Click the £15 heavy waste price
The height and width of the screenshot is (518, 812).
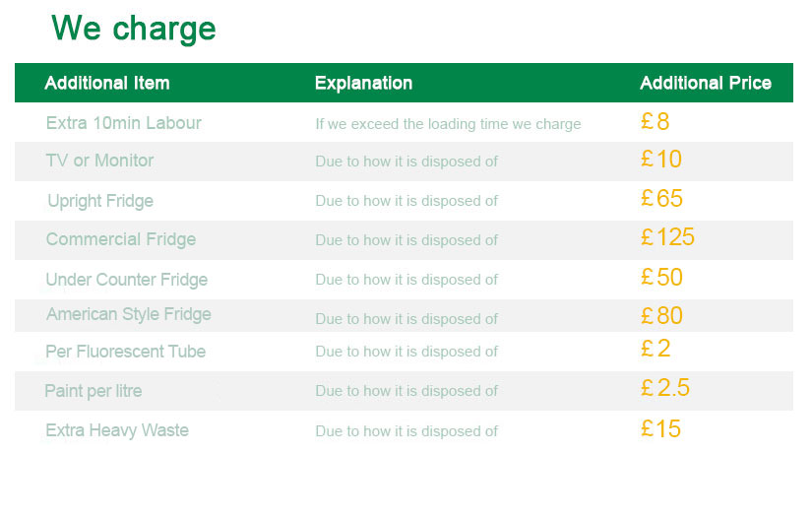click(660, 429)
